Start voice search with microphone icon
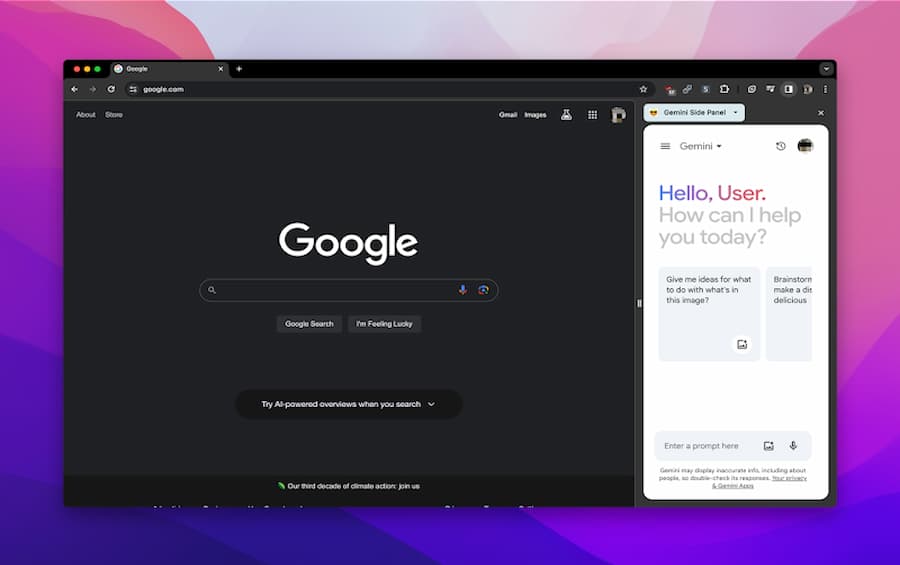 pyautogui.click(x=463, y=290)
